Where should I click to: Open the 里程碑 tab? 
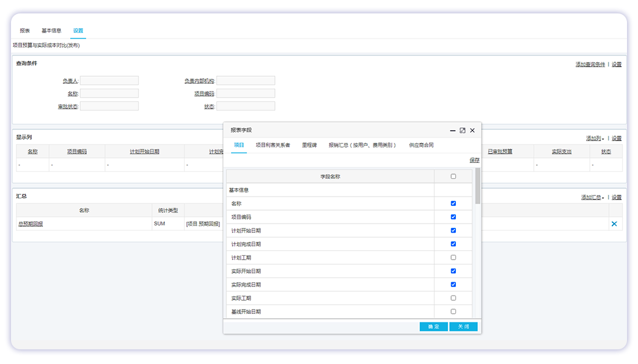click(x=309, y=145)
